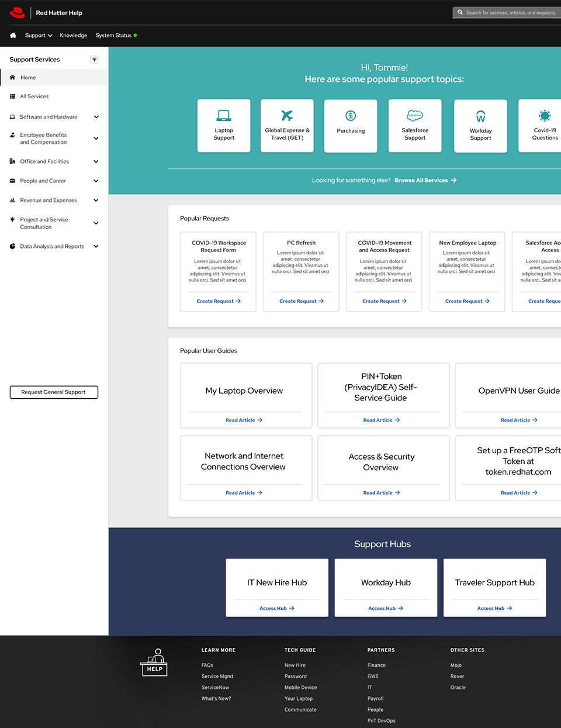Click lightbulb icon beside Project and Service Consultation
This screenshot has height=728, width=561.
[12, 219]
